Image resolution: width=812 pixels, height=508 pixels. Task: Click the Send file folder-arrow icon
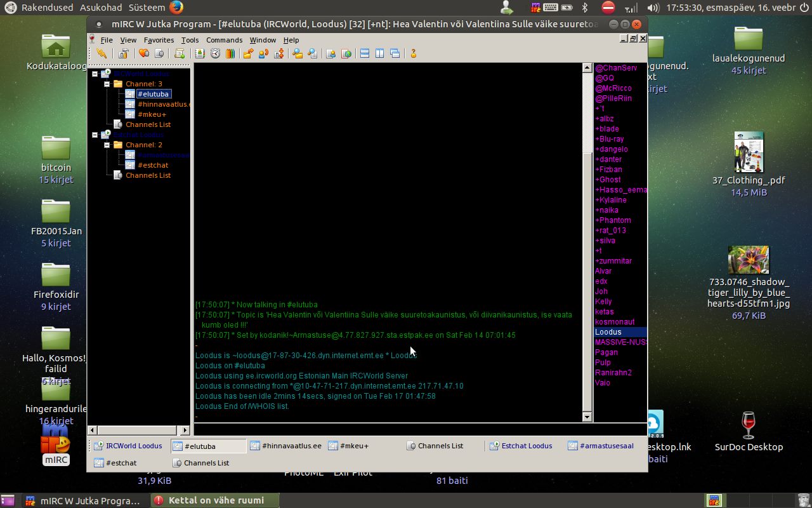[x=248, y=53]
